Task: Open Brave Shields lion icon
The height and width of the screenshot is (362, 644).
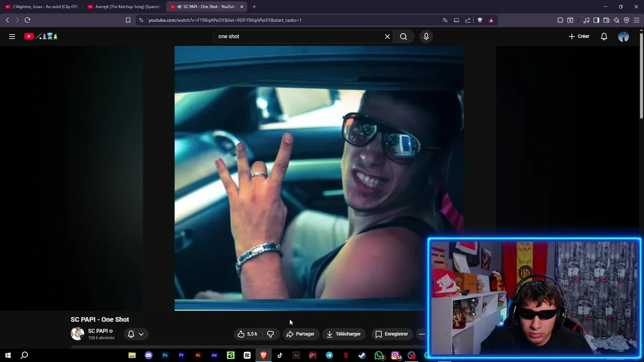Action: click(479, 20)
